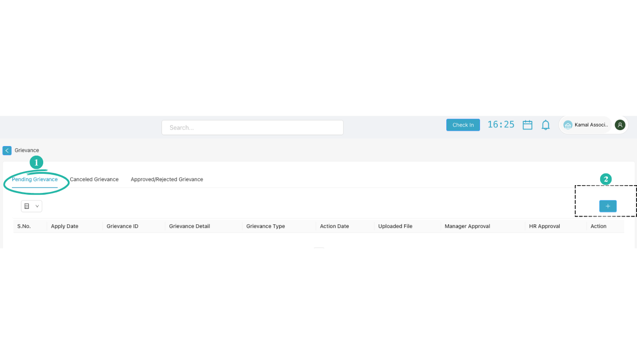This screenshot has height=364, width=637.
Task: Click the clock time display showing 16:25
Action: pos(501,124)
